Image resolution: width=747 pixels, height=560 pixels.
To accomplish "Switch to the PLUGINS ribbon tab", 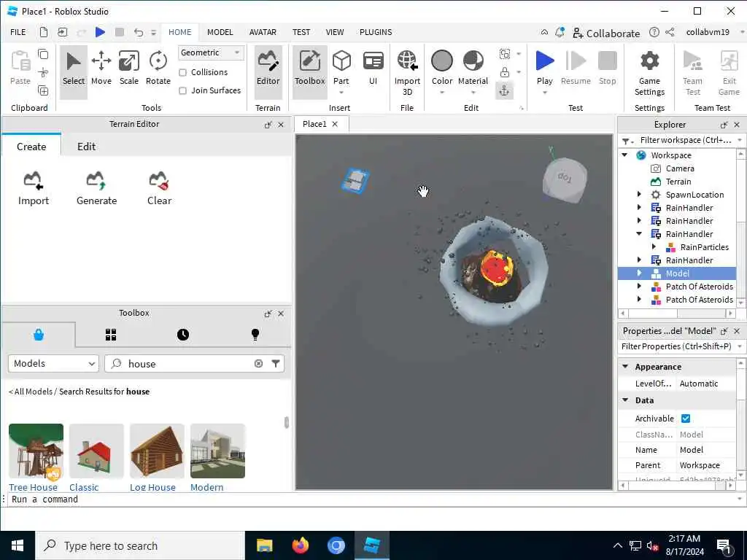I will click(x=376, y=32).
